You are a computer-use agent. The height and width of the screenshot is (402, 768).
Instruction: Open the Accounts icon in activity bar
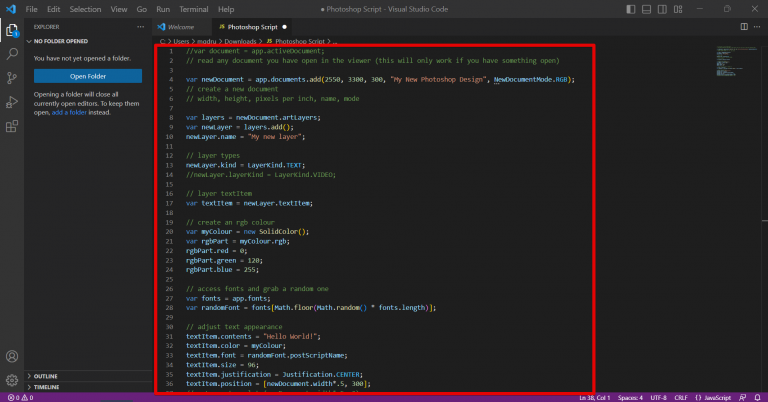(x=12, y=356)
